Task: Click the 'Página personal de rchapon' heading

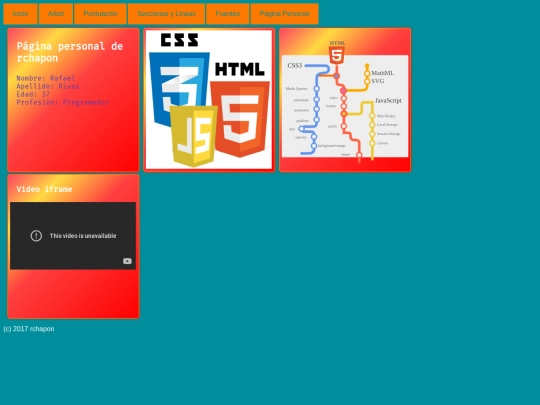Action: coord(70,52)
